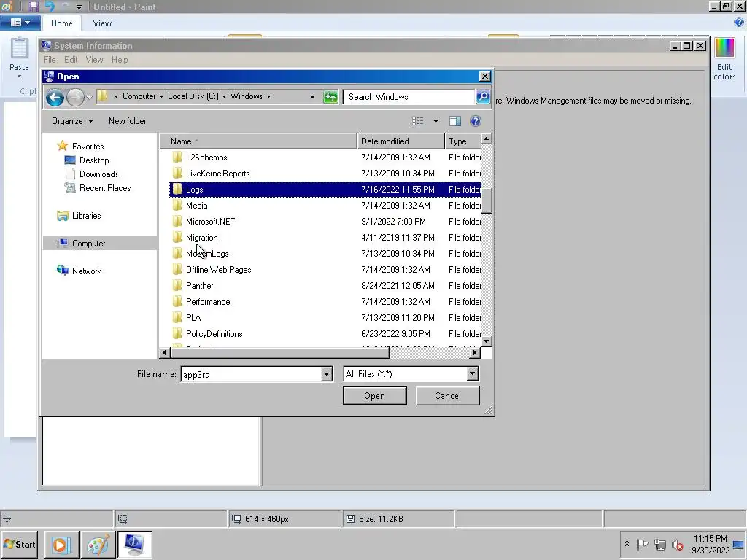Go back with the blue Back arrow
747x560 pixels.
coord(55,97)
